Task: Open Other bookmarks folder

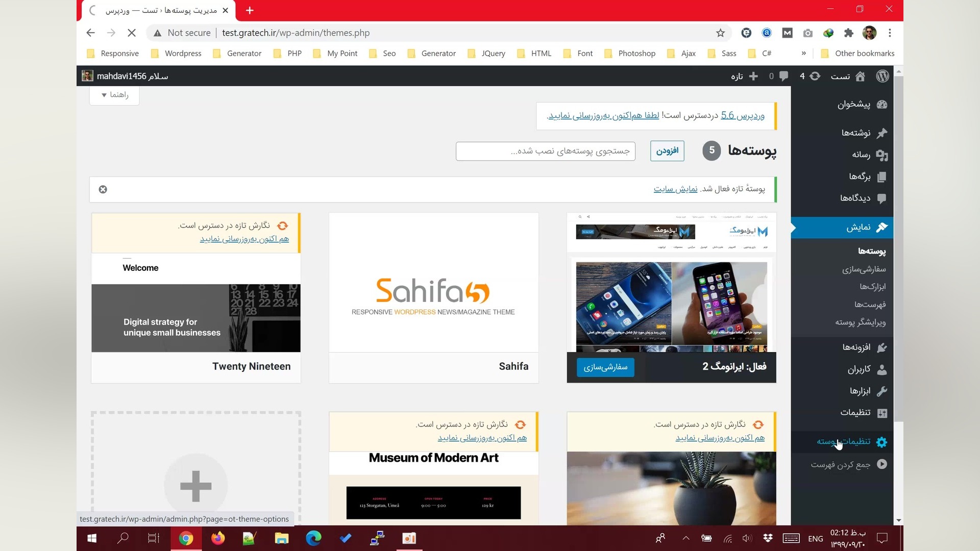Action: pyautogui.click(x=858, y=54)
